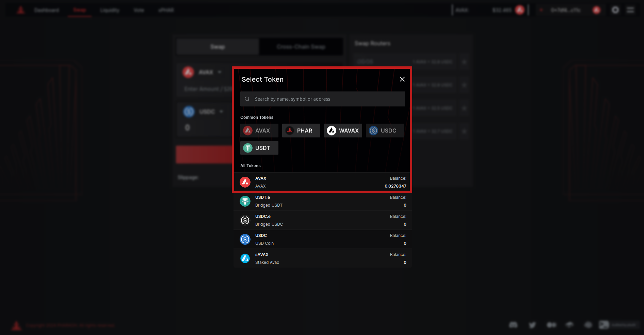This screenshot has width=644, height=335.
Task: Click the All Tokens heading
Action: click(251, 166)
